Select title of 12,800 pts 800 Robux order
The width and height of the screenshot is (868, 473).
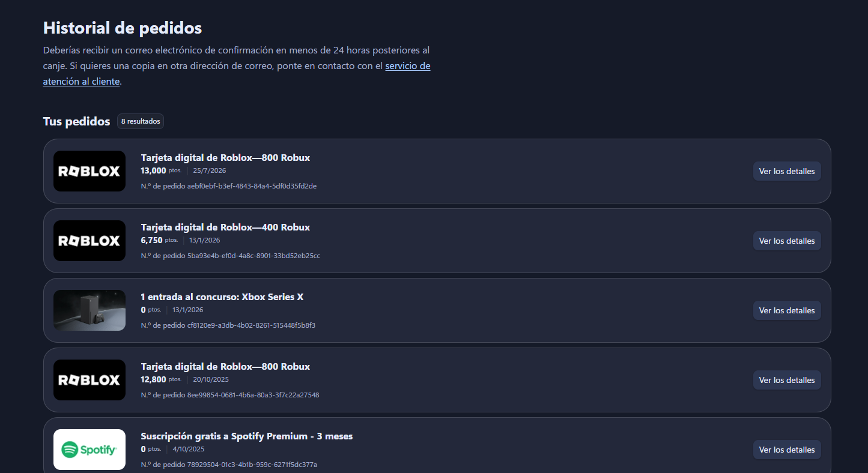tap(225, 367)
